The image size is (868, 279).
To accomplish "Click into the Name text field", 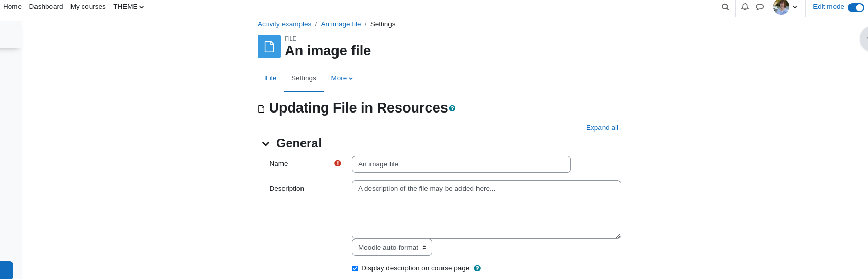I will point(461,164).
